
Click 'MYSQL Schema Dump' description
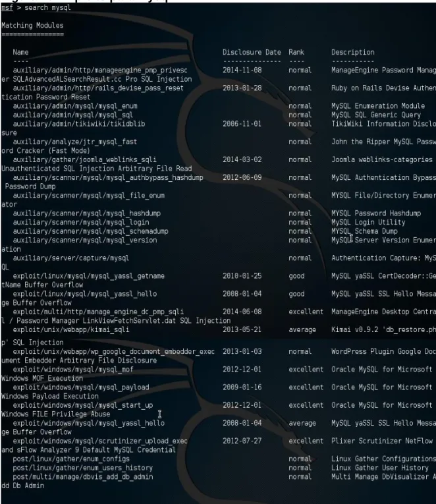click(x=364, y=231)
